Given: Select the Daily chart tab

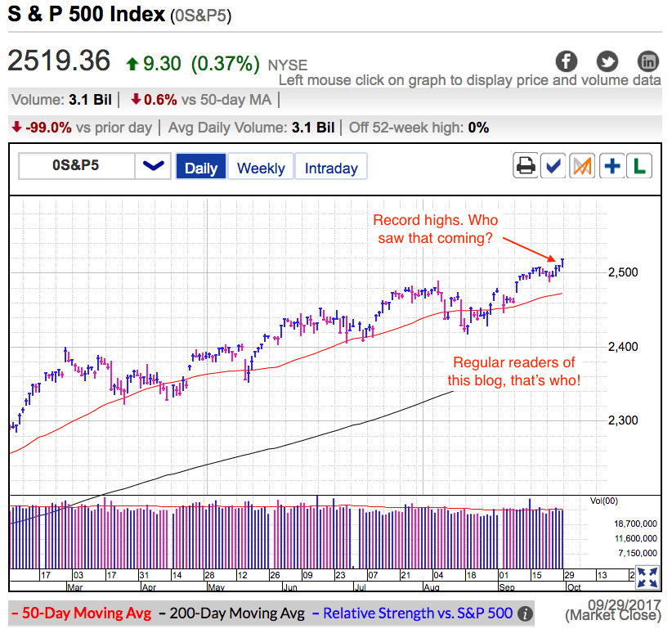Looking at the screenshot, I should click(201, 168).
